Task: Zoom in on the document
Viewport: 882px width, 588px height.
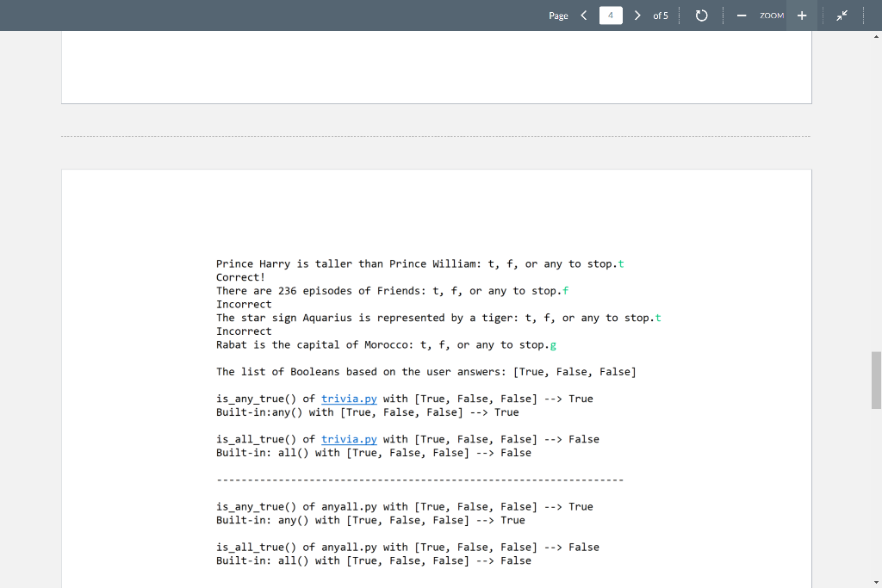Action: coord(802,15)
